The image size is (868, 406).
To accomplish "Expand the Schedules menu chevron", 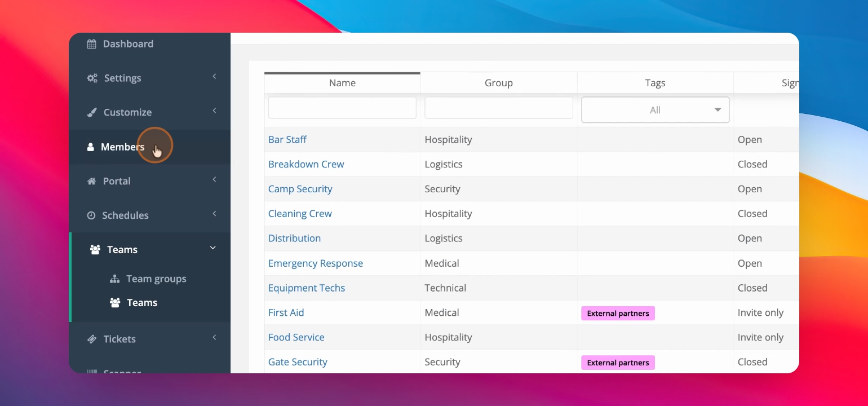I will 214,214.
